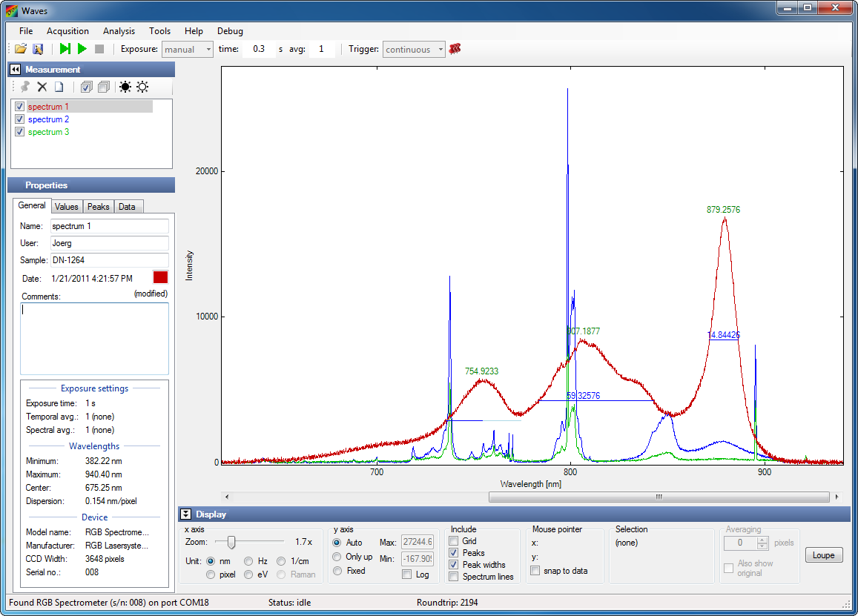
Task: Collapse the Display panel
Action: 186,514
